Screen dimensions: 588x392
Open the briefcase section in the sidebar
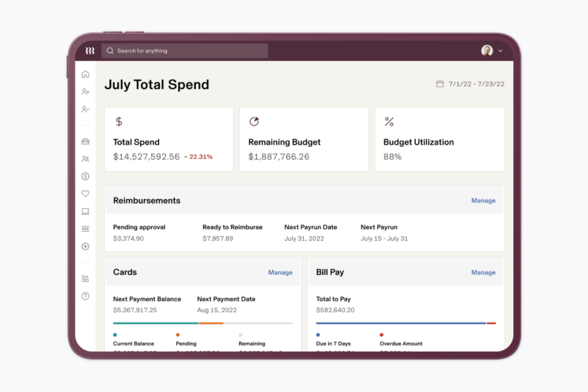[85, 141]
